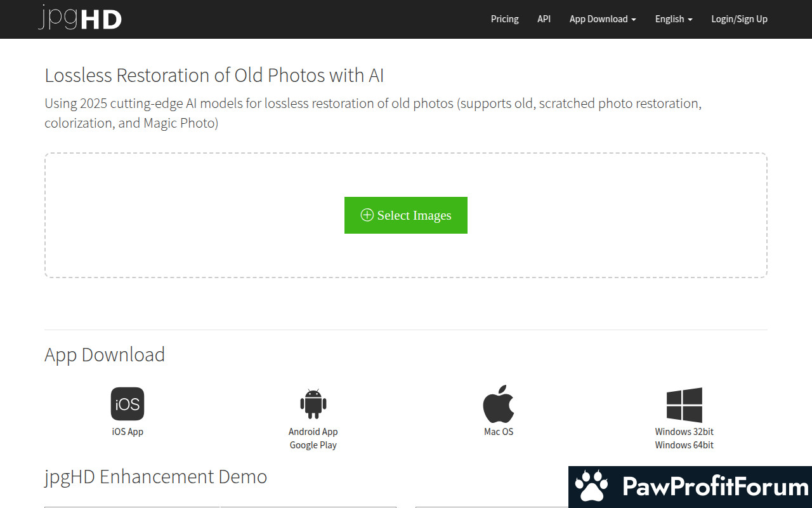Click the iOS app icon
This screenshot has height=508, width=812.
[128, 404]
